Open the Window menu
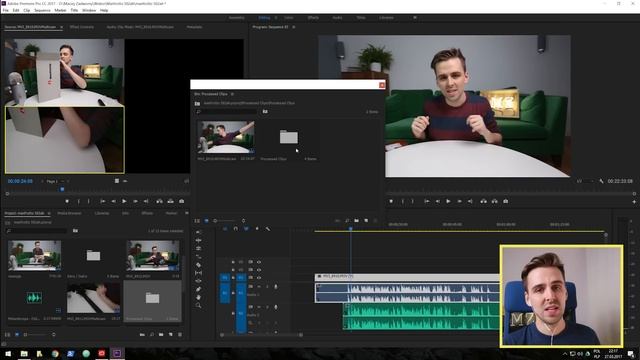Viewport: 640px width, 360px height. (89, 10)
